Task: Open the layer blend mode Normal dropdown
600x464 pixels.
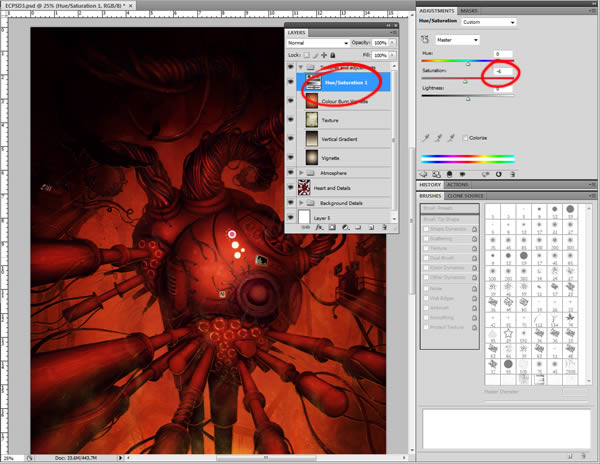Action: [x=318, y=43]
